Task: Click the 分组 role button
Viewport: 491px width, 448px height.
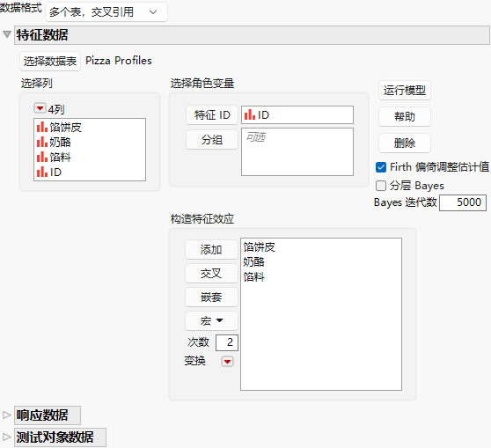Action: pos(212,140)
